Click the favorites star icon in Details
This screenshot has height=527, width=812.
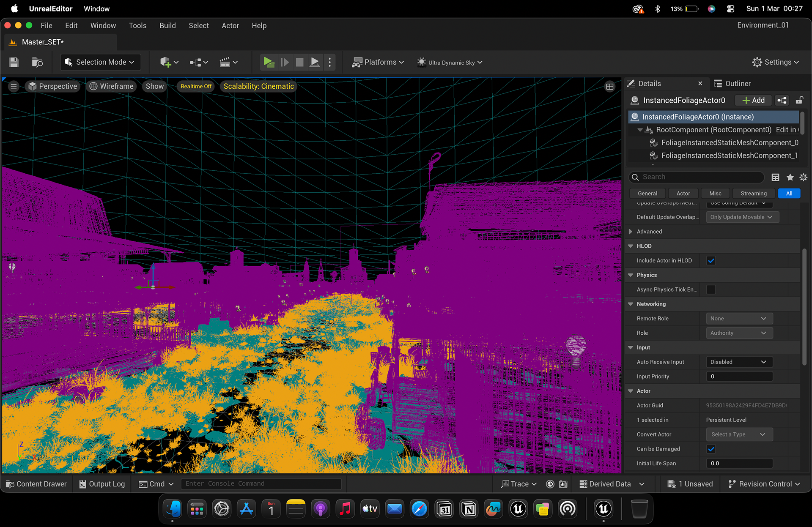(790, 177)
